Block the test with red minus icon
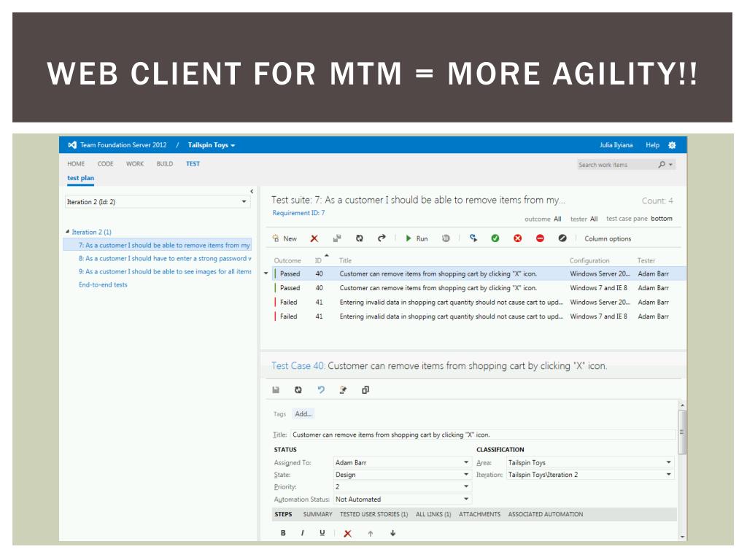Image resolution: width=747 pixels, height=560 pixels. point(541,238)
